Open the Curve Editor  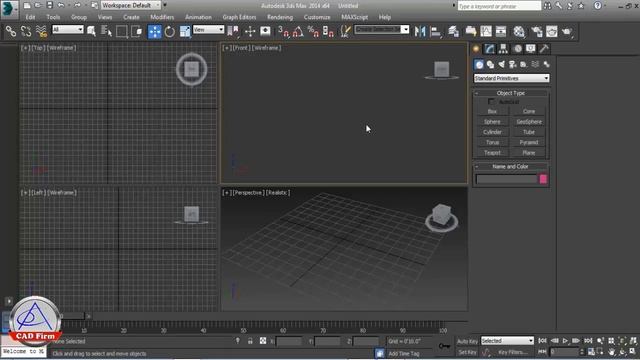point(486,31)
